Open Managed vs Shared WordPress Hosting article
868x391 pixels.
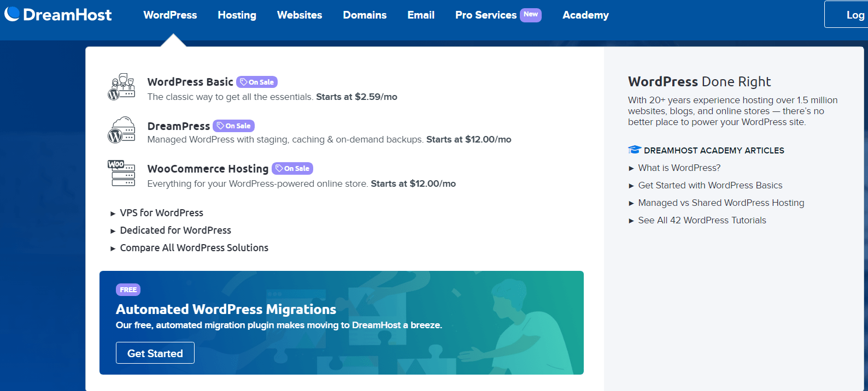pos(721,203)
